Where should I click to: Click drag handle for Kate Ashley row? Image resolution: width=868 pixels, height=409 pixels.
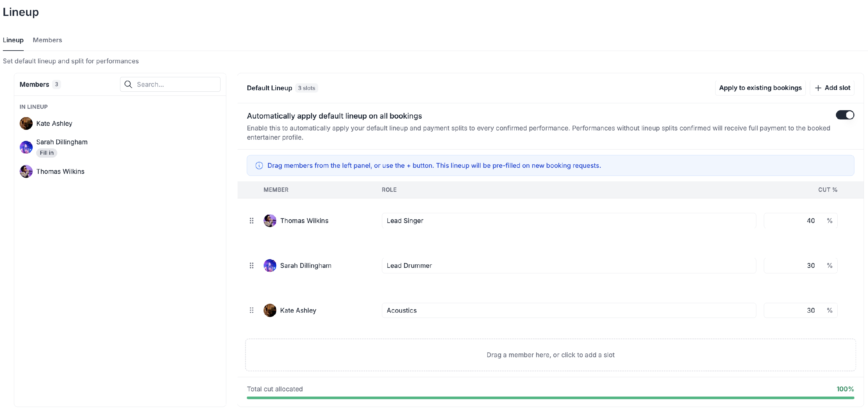click(x=251, y=310)
